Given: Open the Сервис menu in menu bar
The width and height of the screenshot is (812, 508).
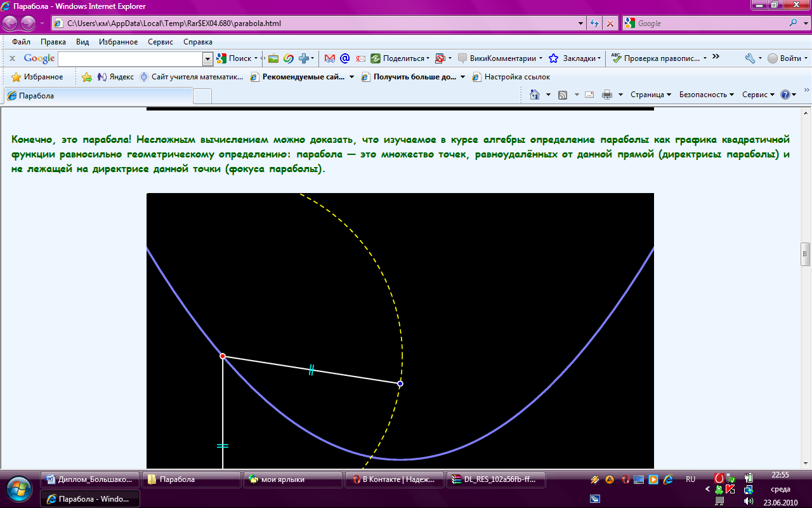Looking at the screenshot, I should (160, 42).
